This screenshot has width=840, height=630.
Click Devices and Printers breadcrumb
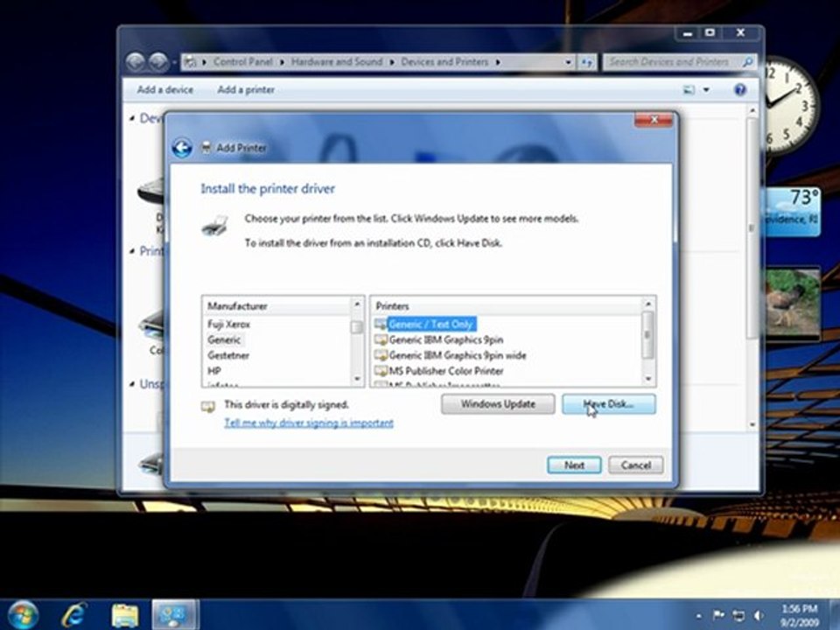tap(444, 62)
